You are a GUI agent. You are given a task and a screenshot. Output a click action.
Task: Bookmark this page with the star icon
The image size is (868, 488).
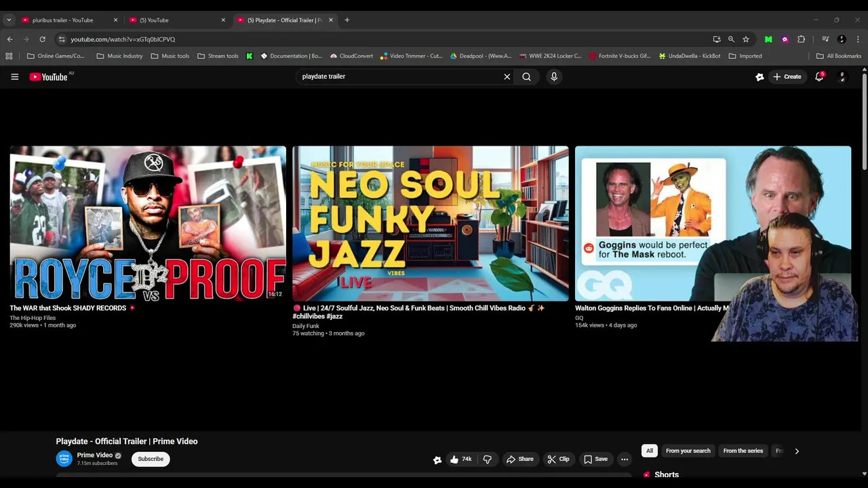point(746,39)
